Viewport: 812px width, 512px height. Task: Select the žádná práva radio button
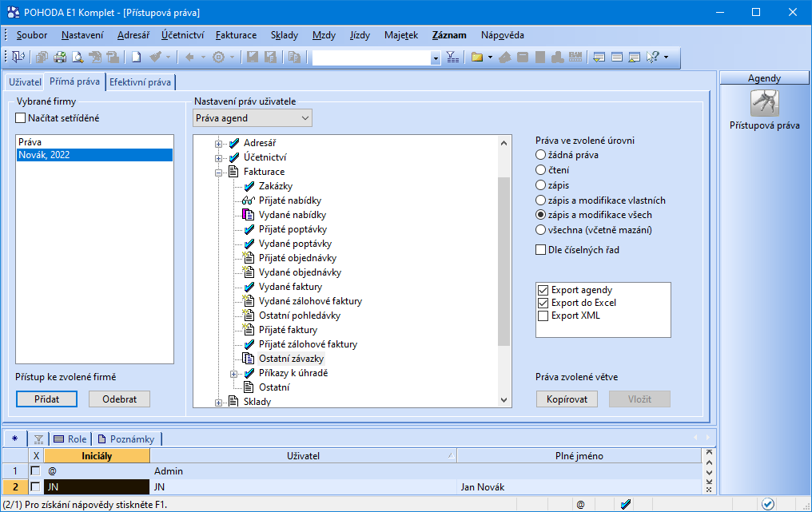tap(540, 155)
